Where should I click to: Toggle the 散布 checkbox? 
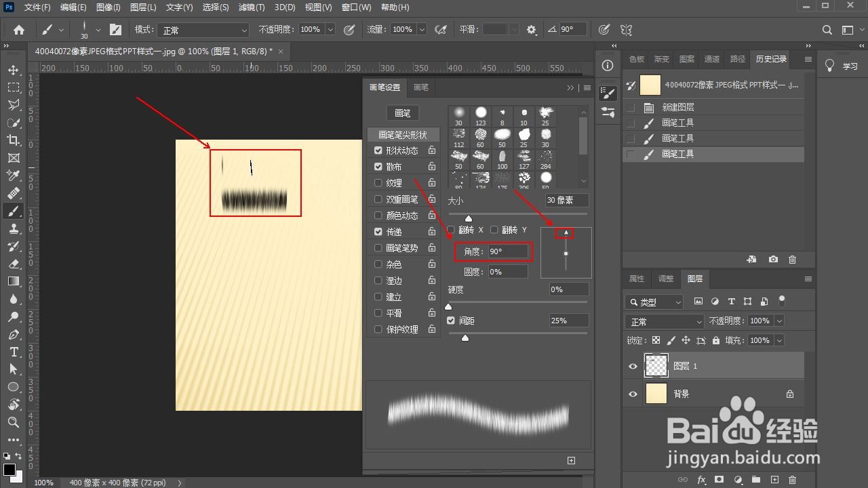coord(378,166)
